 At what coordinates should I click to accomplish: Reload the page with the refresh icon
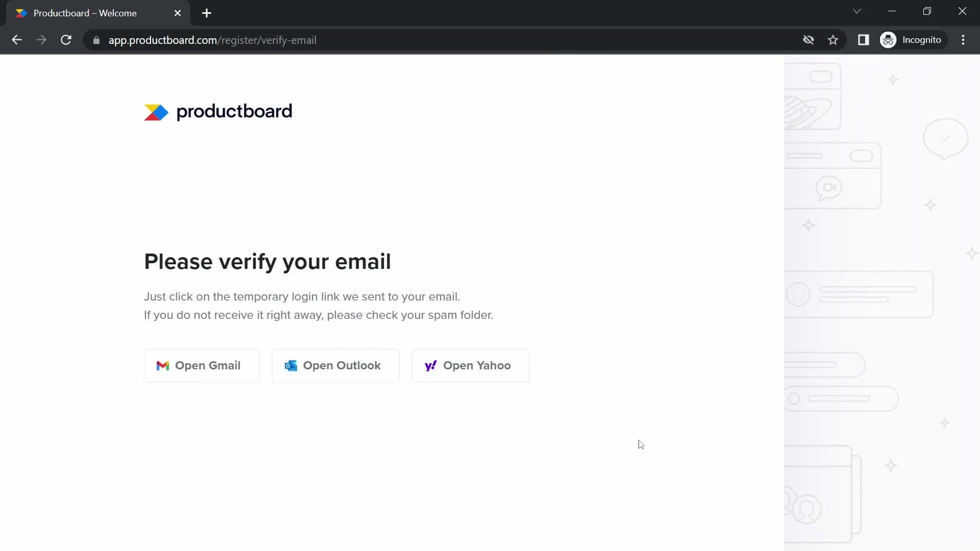tap(66, 40)
